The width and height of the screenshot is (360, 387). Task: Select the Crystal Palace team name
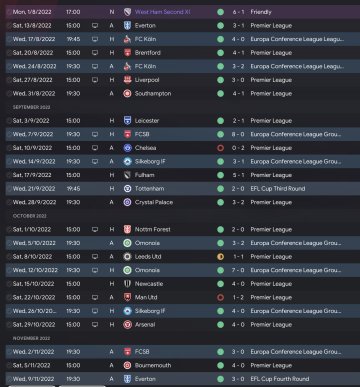pyautogui.click(x=154, y=202)
